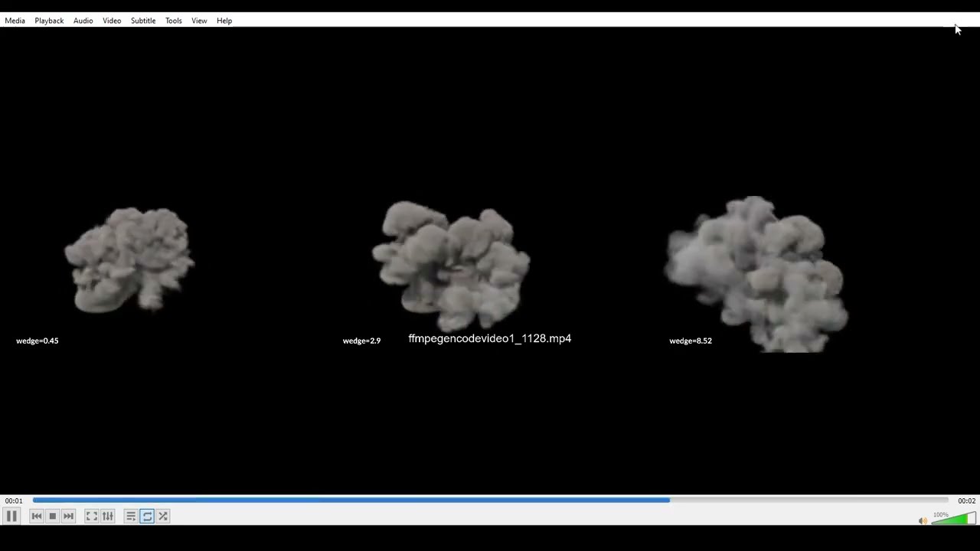Open the Tools menu

(174, 21)
